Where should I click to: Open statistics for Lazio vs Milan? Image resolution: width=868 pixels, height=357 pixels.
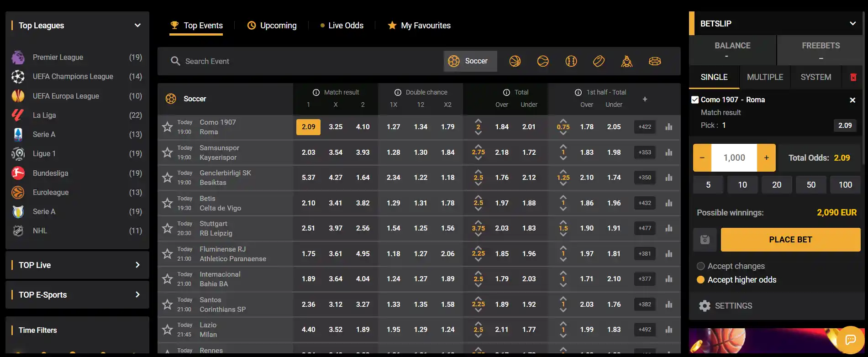tap(669, 330)
